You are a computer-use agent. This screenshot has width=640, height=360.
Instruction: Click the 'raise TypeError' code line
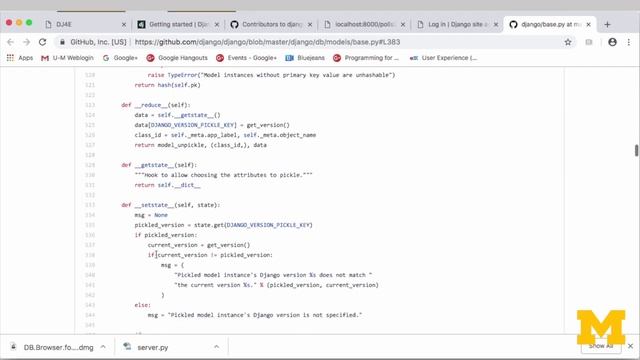271,75
